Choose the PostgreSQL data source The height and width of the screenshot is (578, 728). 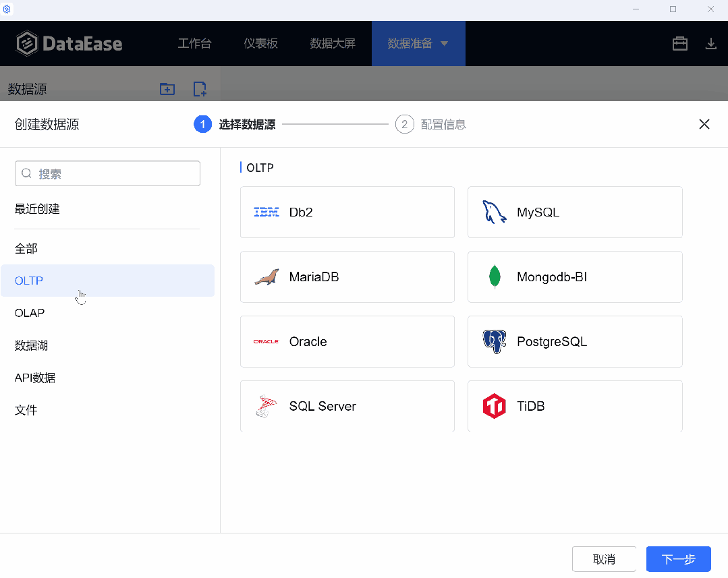(575, 341)
